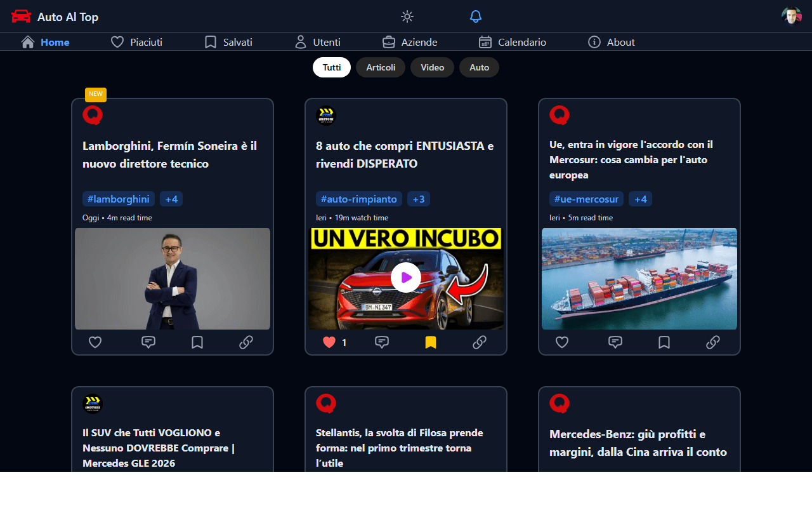Click the Auto Al Top title

68,17
